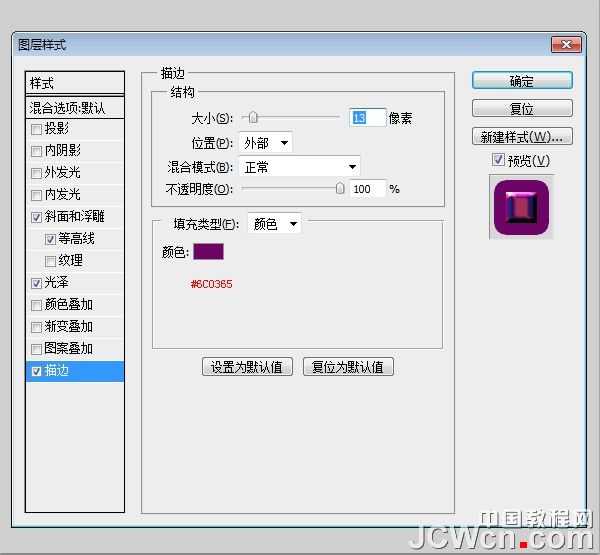Enable the 渐变叠加 gradient overlay checkbox
The image size is (600, 555).
(36, 327)
